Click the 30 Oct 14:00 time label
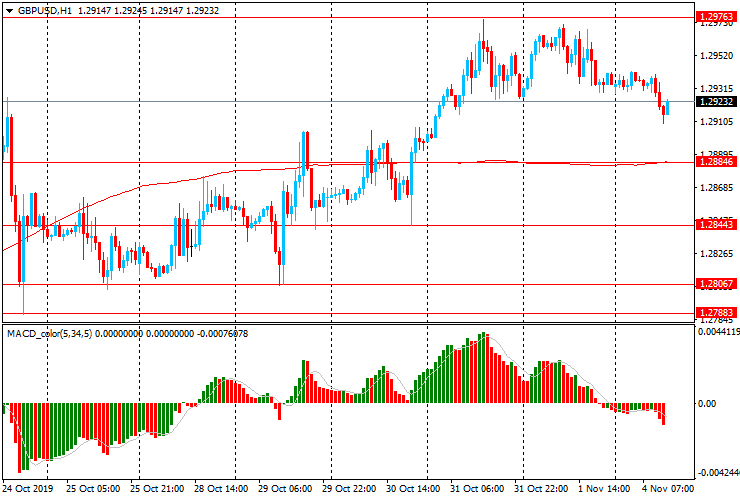The width and height of the screenshot is (740, 500). tap(413, 490)
